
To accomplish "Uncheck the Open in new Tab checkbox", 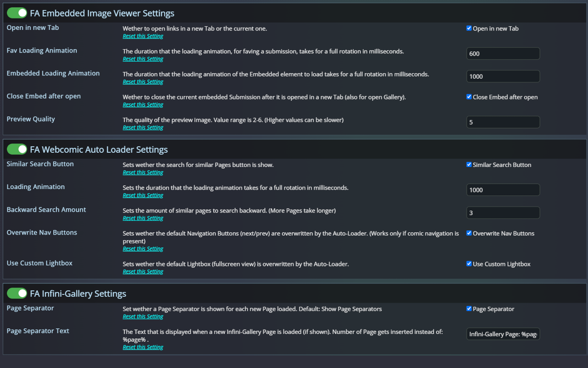I will coord(469,28).
